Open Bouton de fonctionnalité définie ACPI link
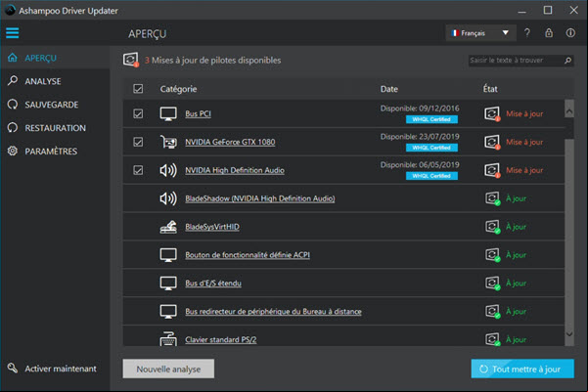Screen dimensions: 588x392 click(248, 255)
